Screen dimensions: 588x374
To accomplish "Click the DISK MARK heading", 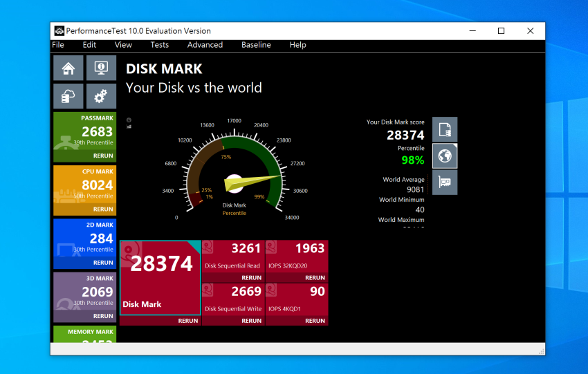I will (x=164, y=69).
